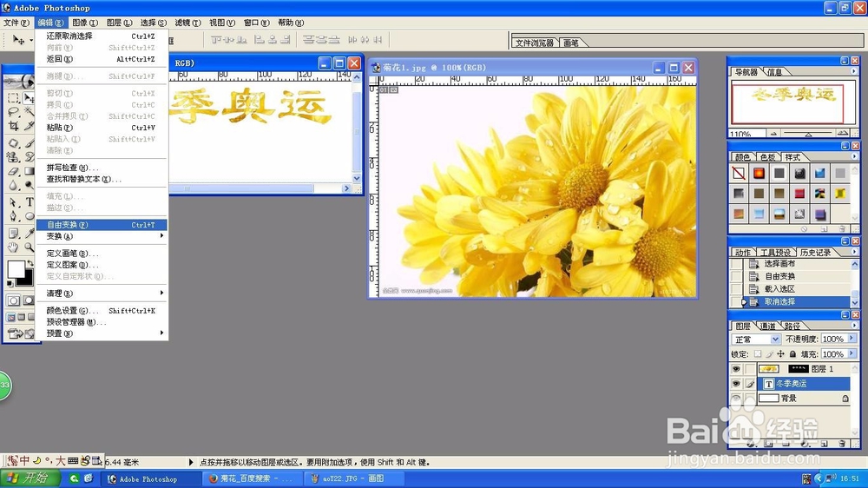This screenshot has width=868, height=488.
Task: Expand the 预置 submenu
Action: pyautogui.click(x=102, y=333)
